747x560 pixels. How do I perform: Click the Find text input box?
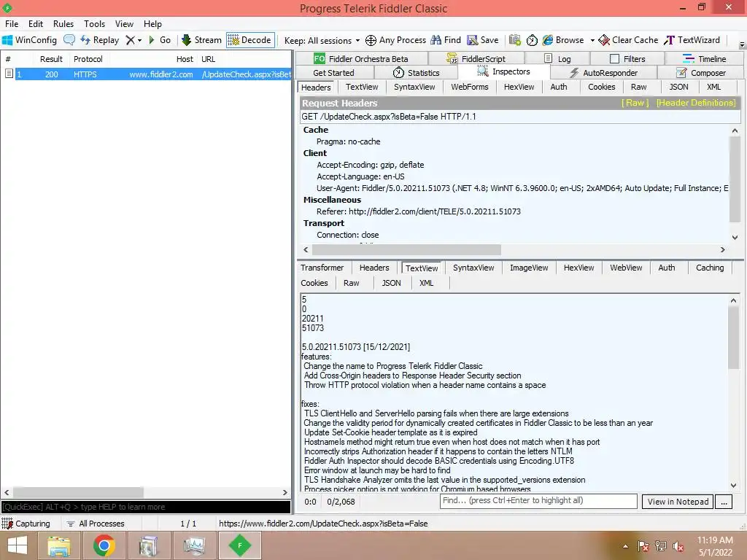pos(538,501)
